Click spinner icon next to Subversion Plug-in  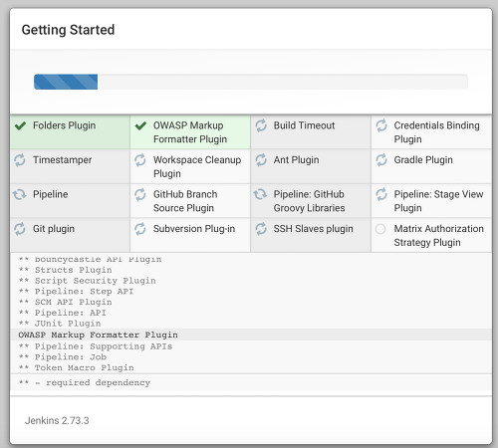(x=140, y=229)
